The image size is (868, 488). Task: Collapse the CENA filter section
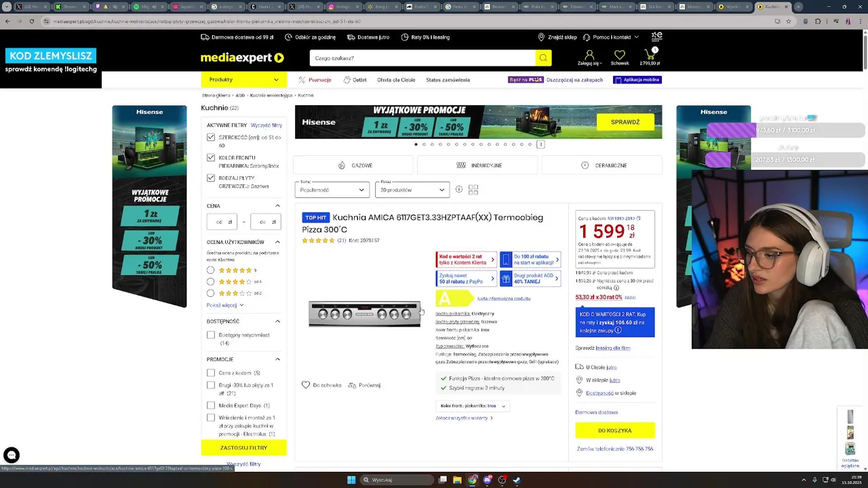[x=277, y=205]
